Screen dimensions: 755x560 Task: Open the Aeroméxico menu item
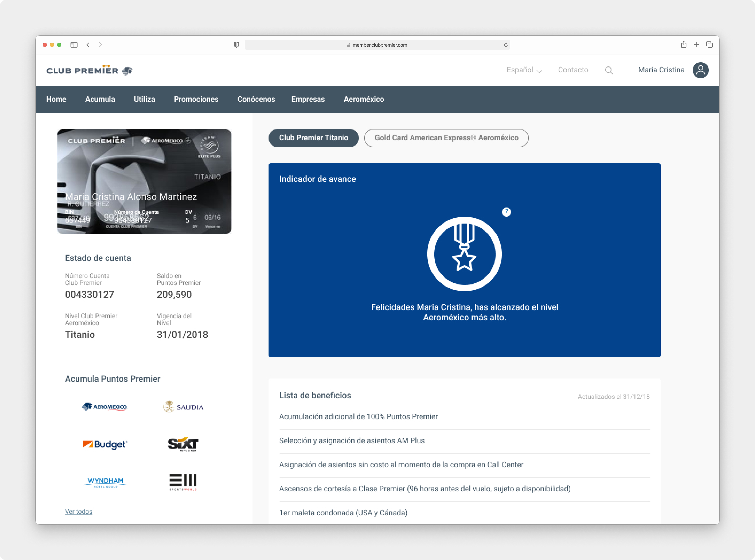tap(364, 99)
